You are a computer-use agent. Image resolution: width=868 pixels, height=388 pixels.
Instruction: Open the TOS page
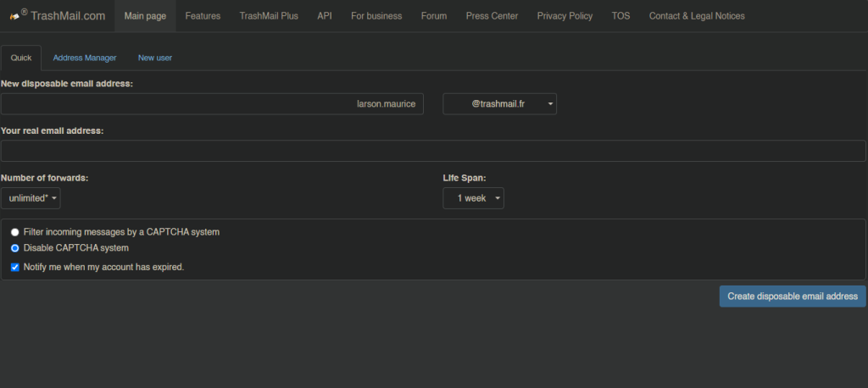pyautogui.click(x=620, y=16)
